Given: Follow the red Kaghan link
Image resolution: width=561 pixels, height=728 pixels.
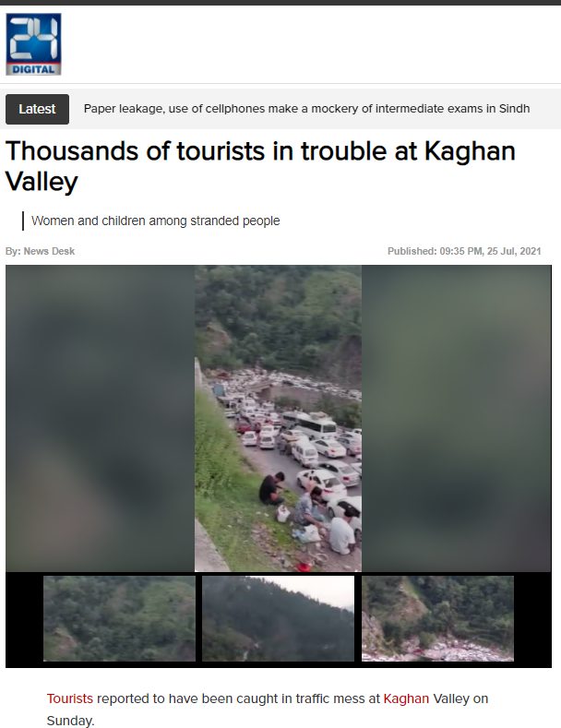Looking at the screenshot, I should [x=406, y=698].
